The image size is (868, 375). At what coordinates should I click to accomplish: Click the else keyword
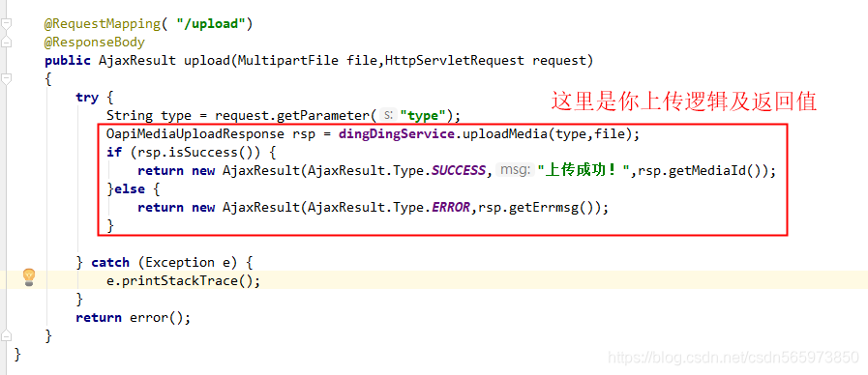click(129, 189)
